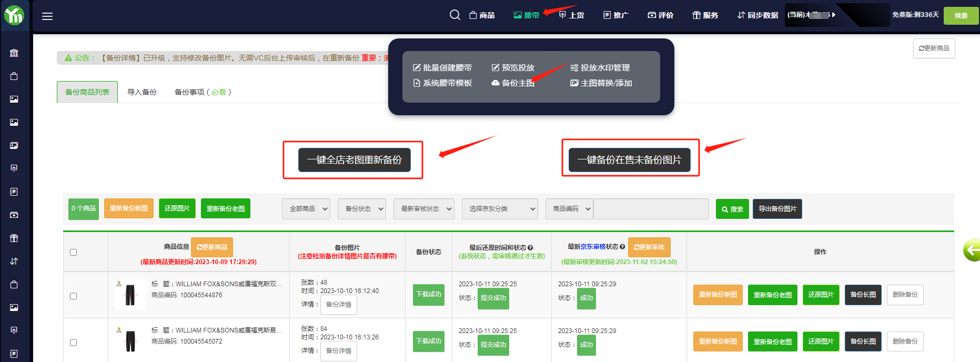The image size is (980, 362).
Task: Toggle the select-all checkbox in table header
Action: (74, 253)
